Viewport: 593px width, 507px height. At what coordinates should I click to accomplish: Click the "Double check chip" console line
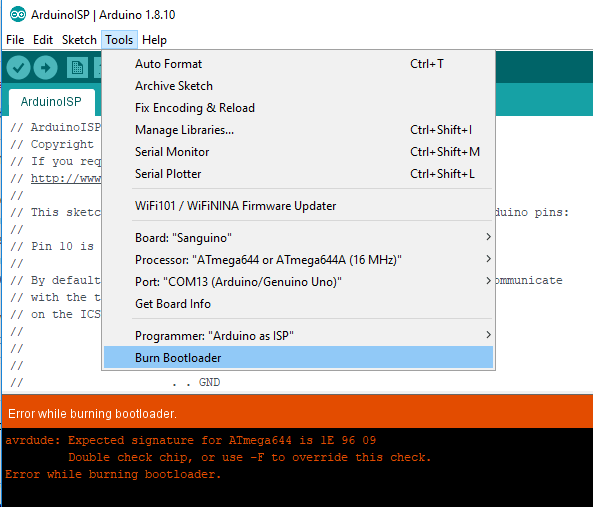coord(250,457)
